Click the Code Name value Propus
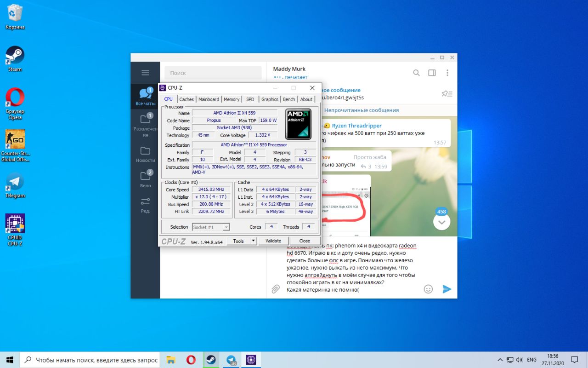The width and height of the screenshot is (588, 368). click(x=214, y=121)
